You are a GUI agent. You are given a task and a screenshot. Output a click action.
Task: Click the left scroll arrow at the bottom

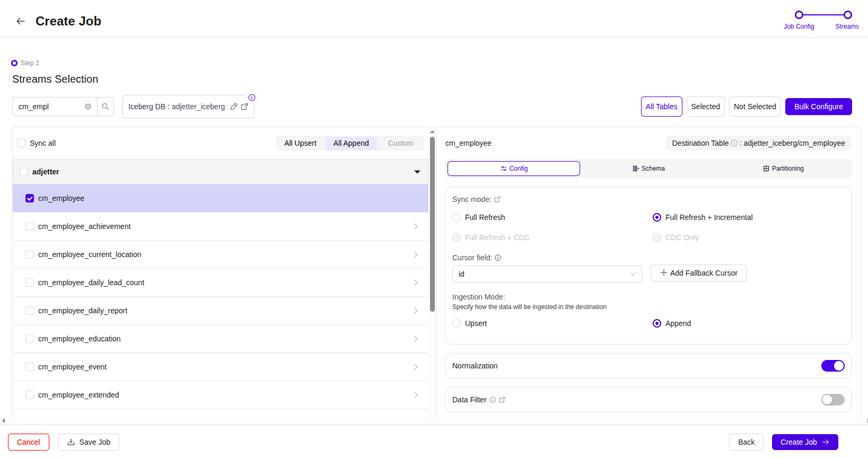pos(4,420)
